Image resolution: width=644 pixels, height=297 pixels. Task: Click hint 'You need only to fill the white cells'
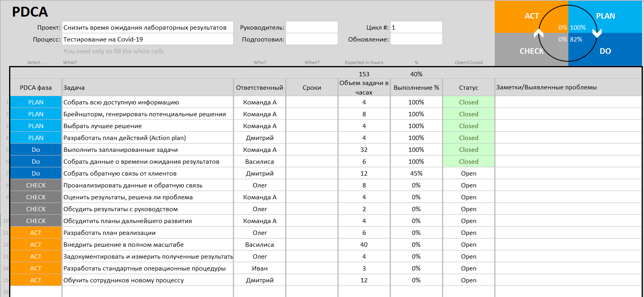(x=114, y=51)
